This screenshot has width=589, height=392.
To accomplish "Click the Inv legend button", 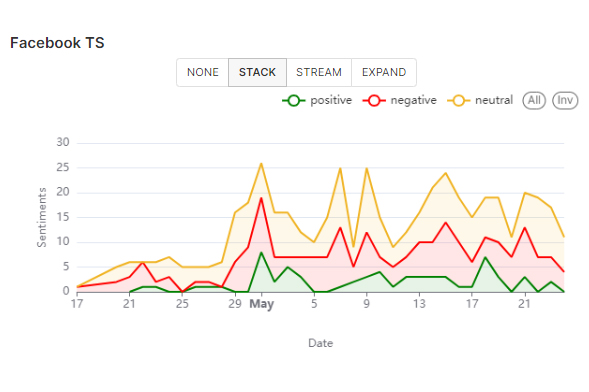I will point(565,100).
